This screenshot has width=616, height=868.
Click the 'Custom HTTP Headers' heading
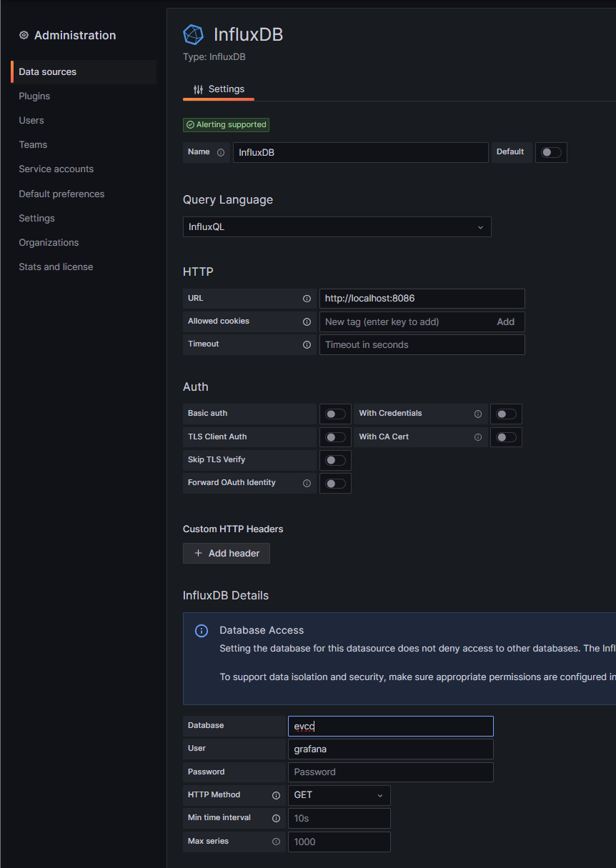point(233,529)
